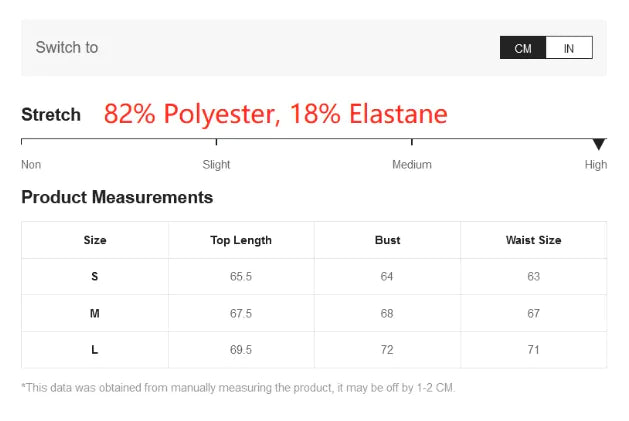Click the Waist Size column header
Image resolution: width=629 pixels, height=421 pixels.
pyautogui.click(x=533, y=240)
